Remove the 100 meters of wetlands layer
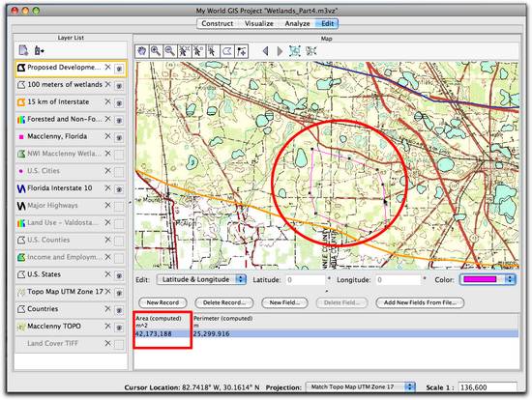This screenshot has width=532, height=400. point(108,84)
